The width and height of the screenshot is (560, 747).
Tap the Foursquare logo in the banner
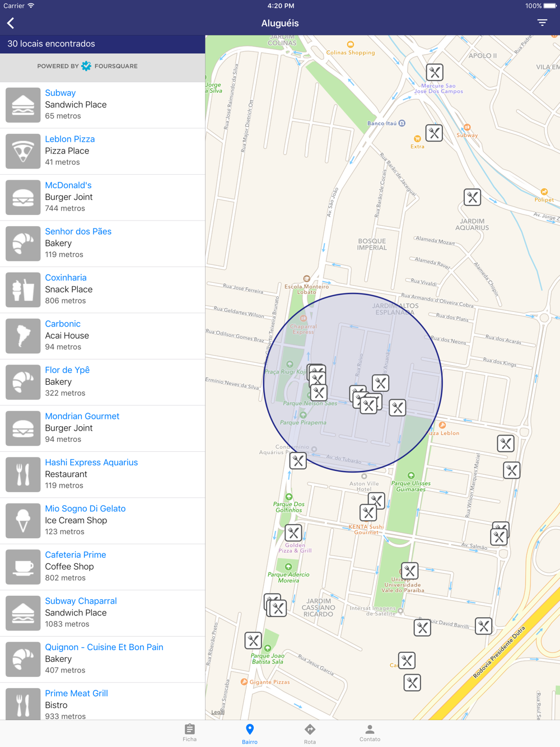pos(86,66)
